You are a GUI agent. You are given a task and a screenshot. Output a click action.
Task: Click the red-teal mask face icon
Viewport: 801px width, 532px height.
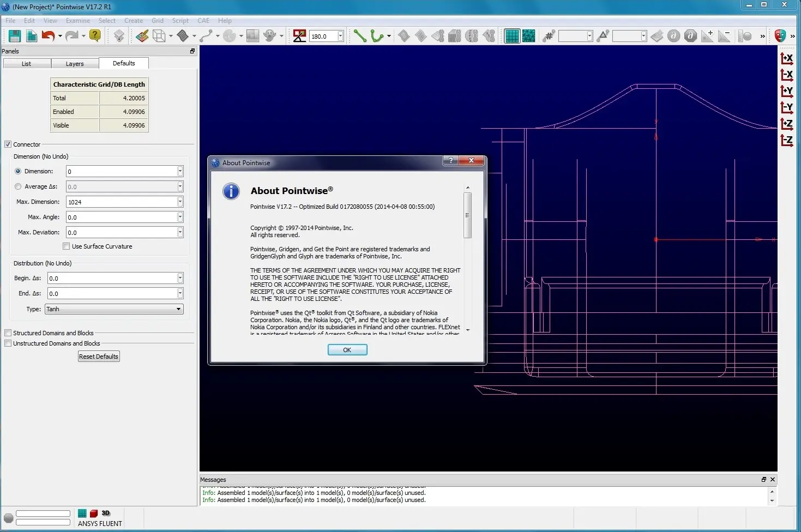click(780, 36)
